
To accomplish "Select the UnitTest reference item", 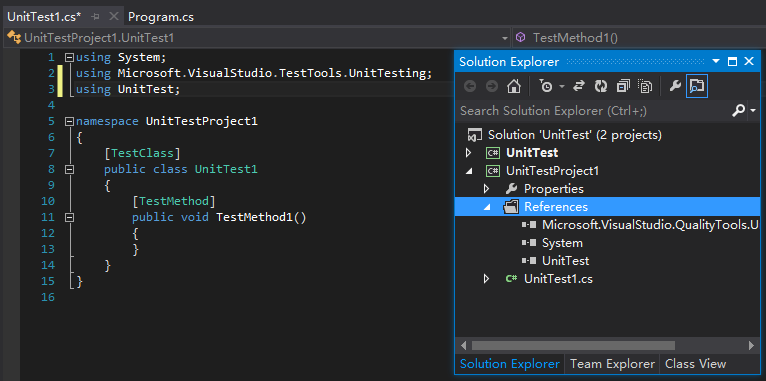I will pos(565,261).
